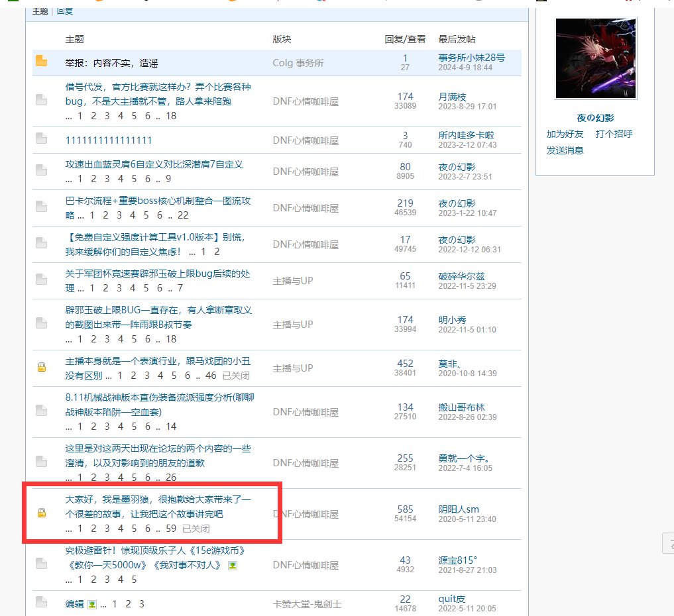The height and width of the screenshot is (616, 674).
Task: Open thread 辟邪玉破上限BUG一直存在
Action: pyautogui.click(x=158, y=317)
